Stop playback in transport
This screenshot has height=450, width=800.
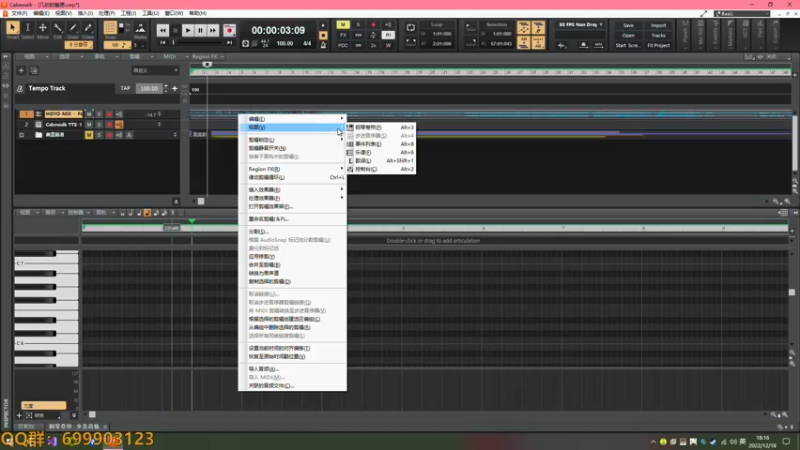pos(175,31)
